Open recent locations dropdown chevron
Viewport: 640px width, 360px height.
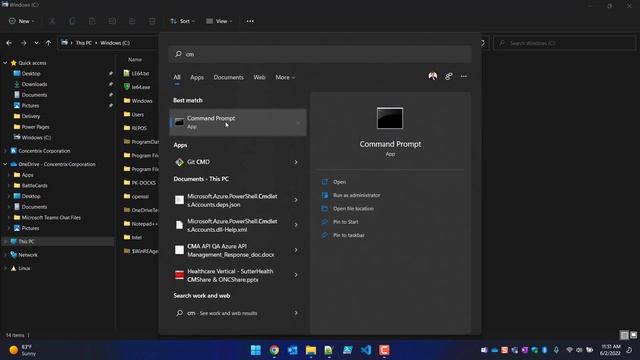coord(36,43)
